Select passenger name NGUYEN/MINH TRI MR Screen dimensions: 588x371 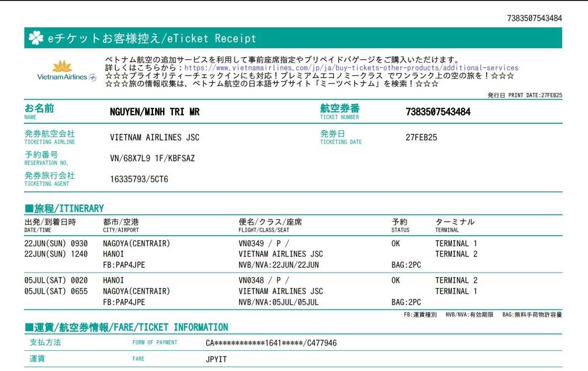(155, 112)
